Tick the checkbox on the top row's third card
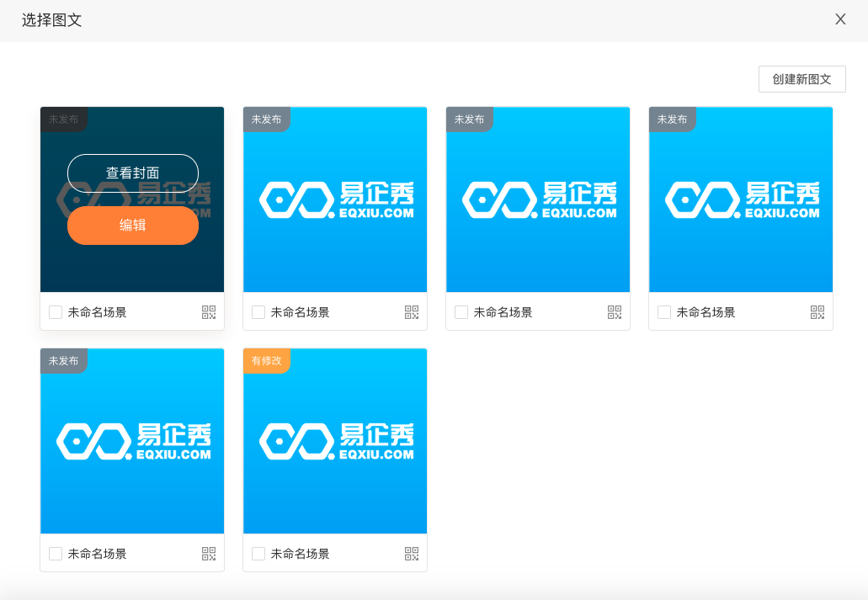The width and height of the screenshot is (868, 600). (x=461, y=312)
